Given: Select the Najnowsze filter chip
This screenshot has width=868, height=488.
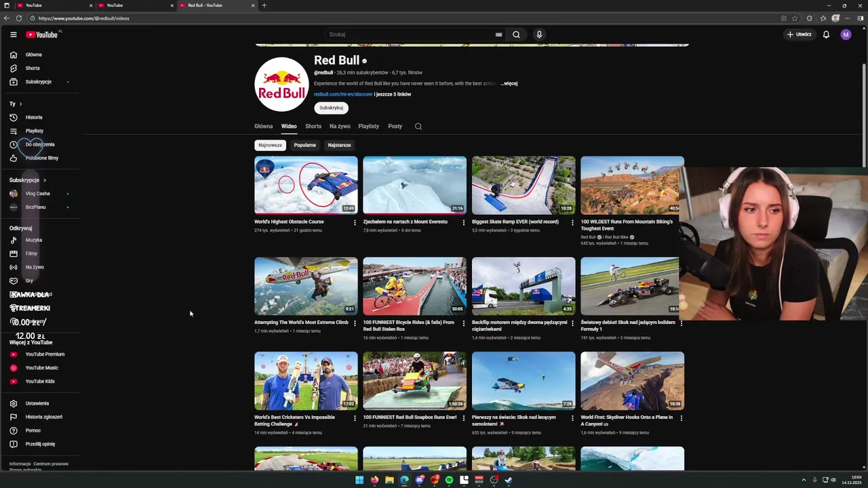Looking at the screenshot, I should 270,145.
